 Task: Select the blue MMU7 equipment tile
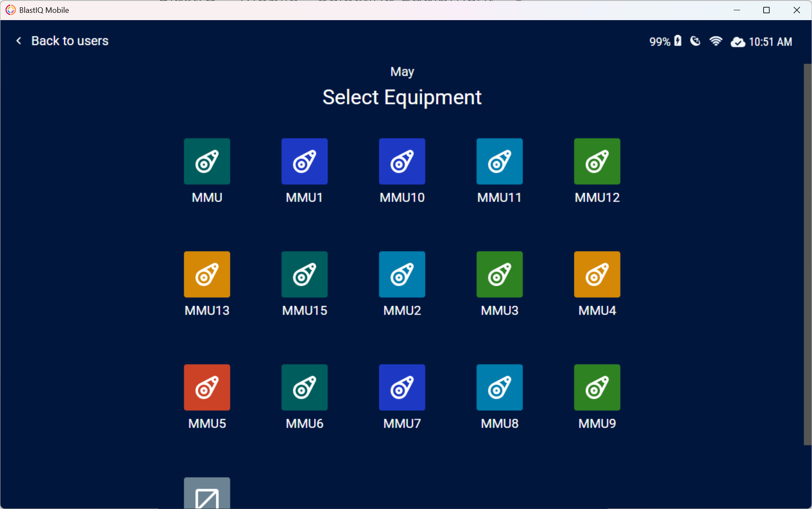coord(402,387)
